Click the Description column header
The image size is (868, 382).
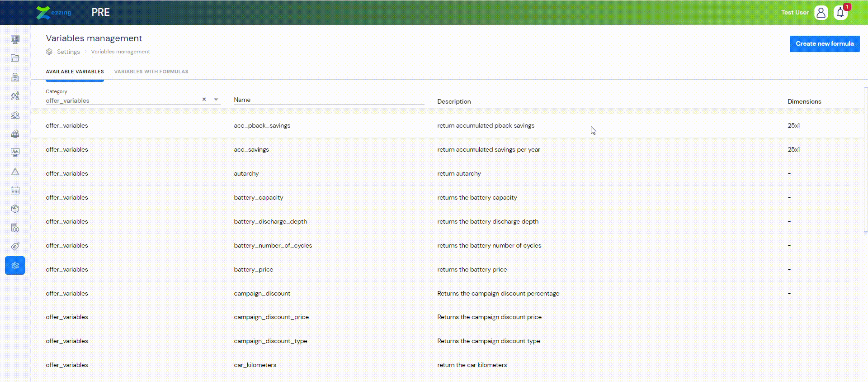coord(454,101)
